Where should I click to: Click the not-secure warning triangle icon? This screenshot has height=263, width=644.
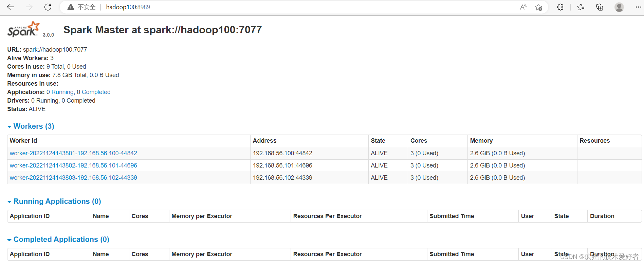click(x=71, y=7)
